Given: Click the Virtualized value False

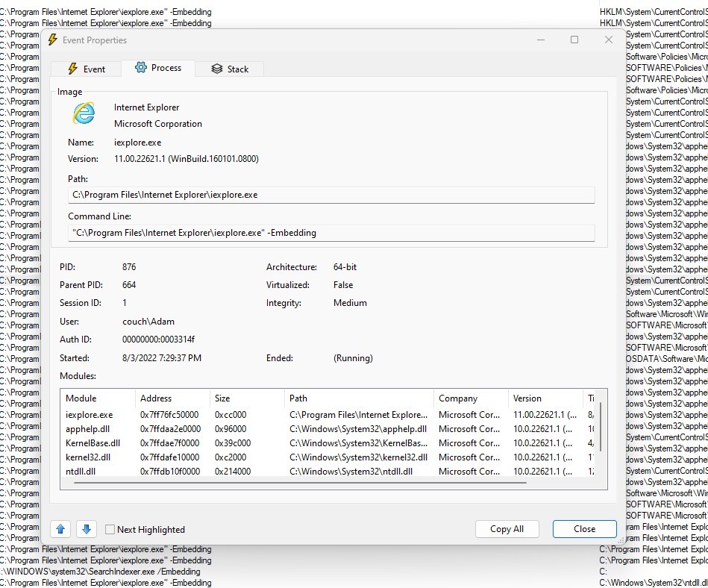Looking at the screenshot, I should point(343,285).
